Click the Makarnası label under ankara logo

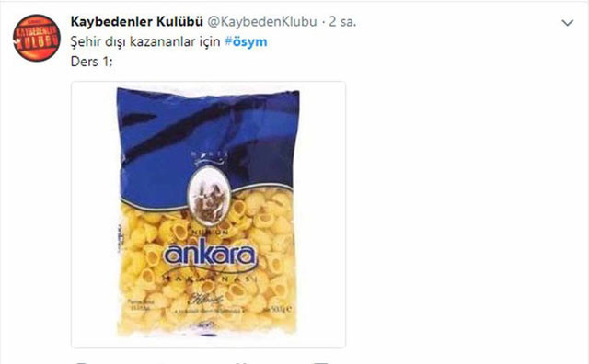click(x=211, y=279)
